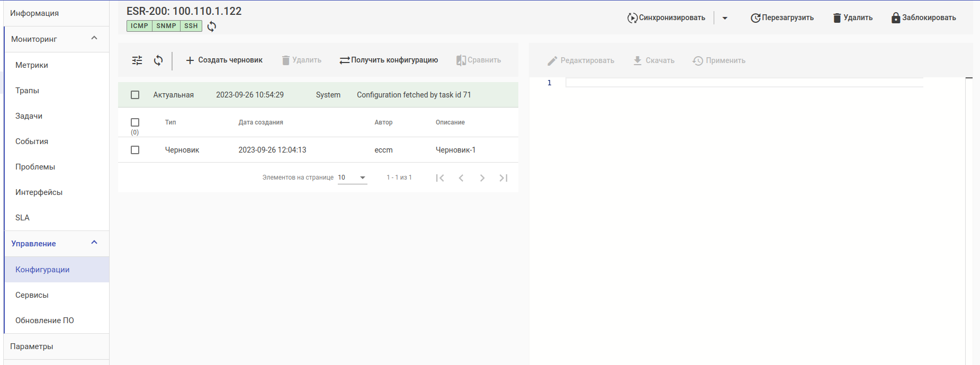
Task: Check the Актуальная configuration checkbox
Action: click(135, 95)
